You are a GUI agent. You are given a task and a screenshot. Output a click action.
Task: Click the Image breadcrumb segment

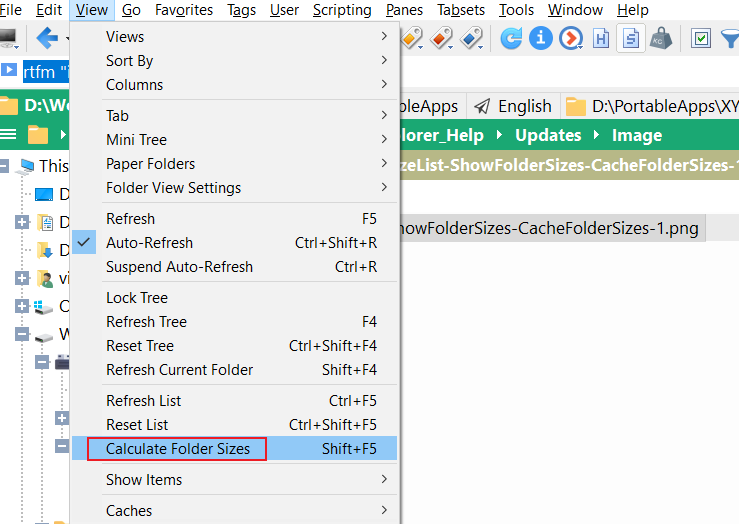(637, 135)
